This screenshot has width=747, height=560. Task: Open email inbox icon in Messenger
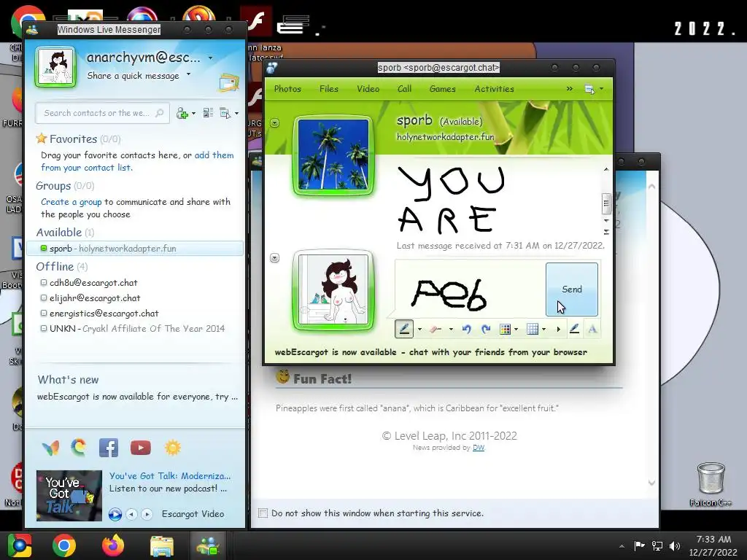tap(228, 82)
